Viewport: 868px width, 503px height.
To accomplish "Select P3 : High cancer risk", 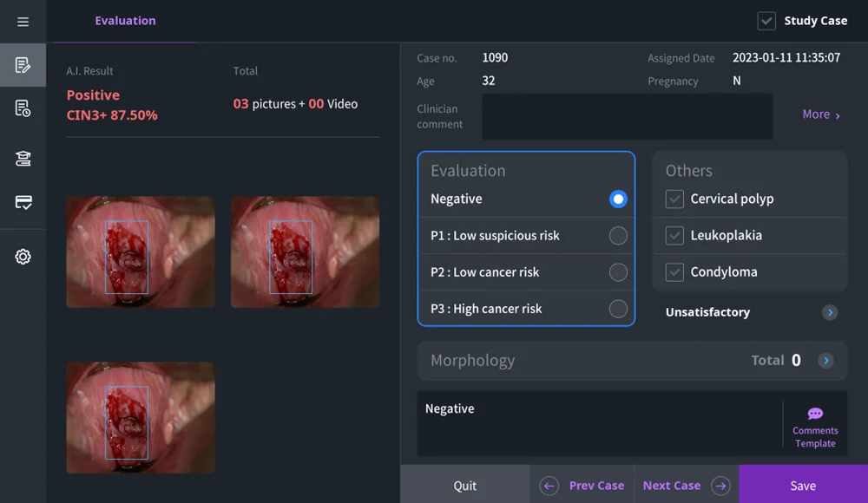I will [x=618, y=309].
